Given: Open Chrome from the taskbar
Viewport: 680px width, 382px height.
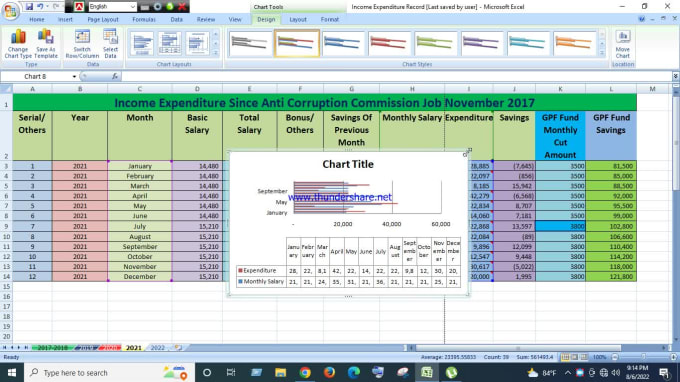Looking at the screenshot, I should [305, 372].
